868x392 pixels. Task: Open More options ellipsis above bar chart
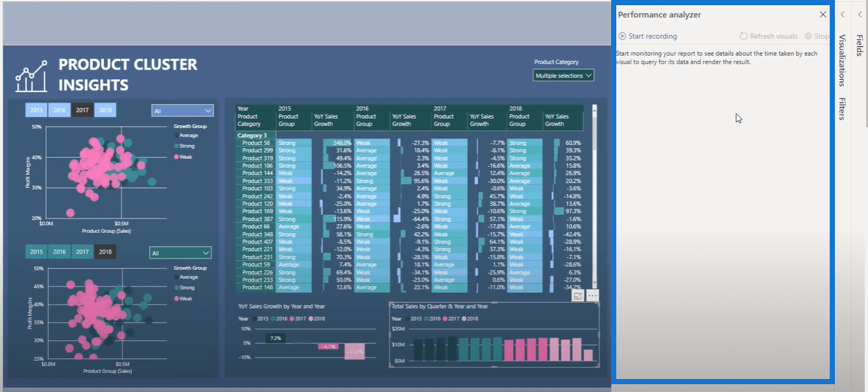point(592,295)
